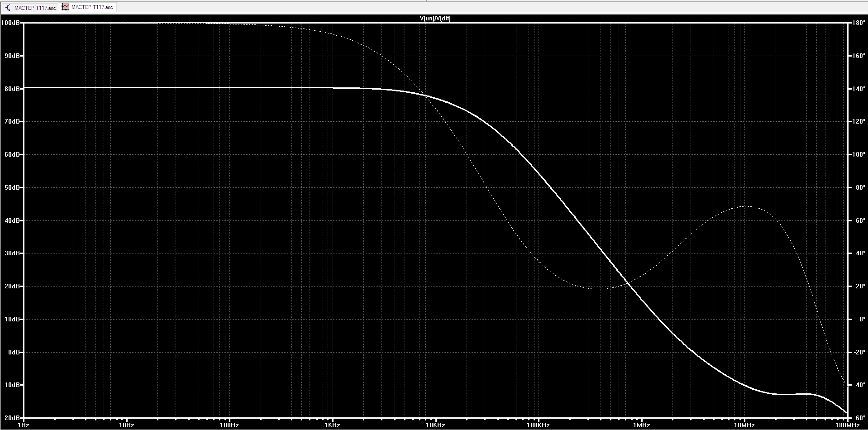This screenshot has width=868, height=430.
Task: Click the 100° label on the phase axis
Action: [858, 154]
